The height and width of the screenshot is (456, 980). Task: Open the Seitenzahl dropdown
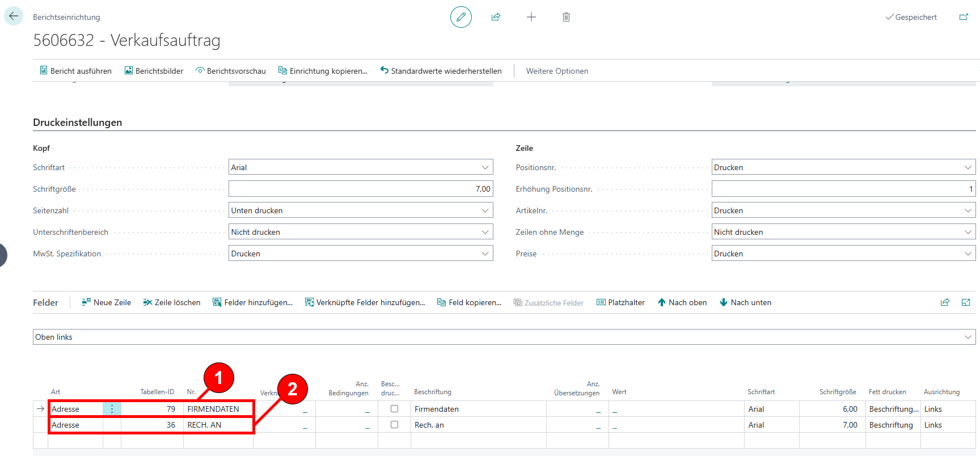[x=361, y=210]
